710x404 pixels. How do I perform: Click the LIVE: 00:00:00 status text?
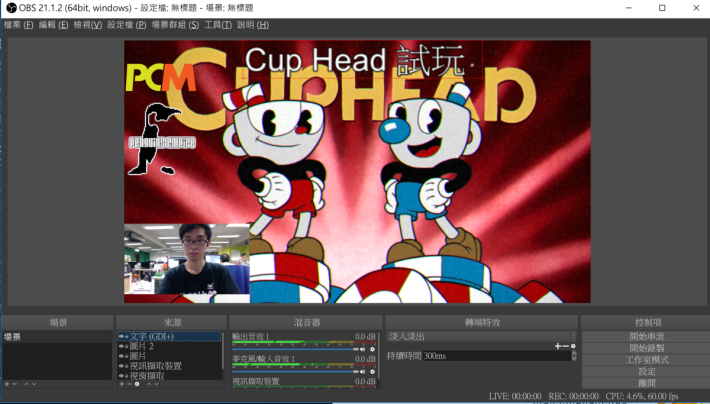[x=515, y=396]
